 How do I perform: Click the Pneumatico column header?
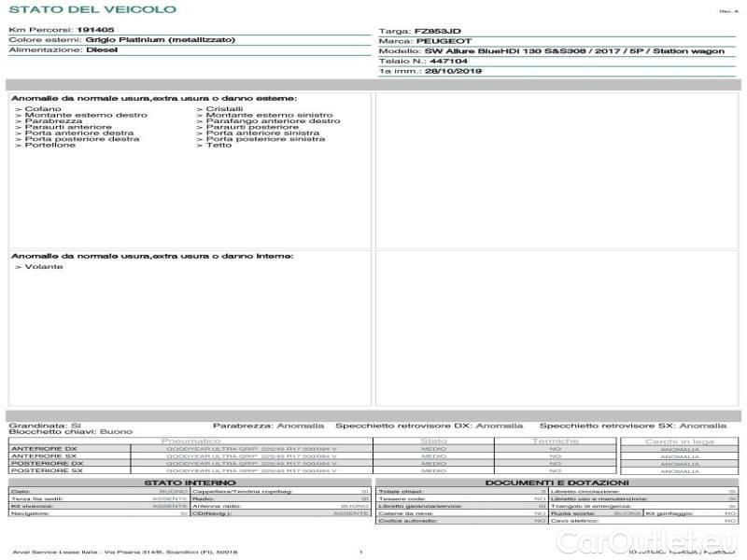pos(191,441)
